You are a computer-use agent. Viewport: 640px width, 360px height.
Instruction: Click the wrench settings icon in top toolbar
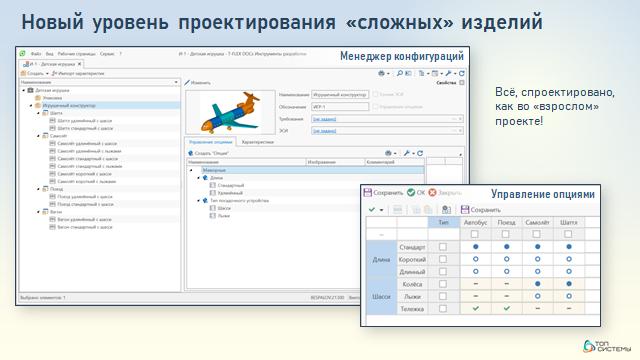[449, 73]
